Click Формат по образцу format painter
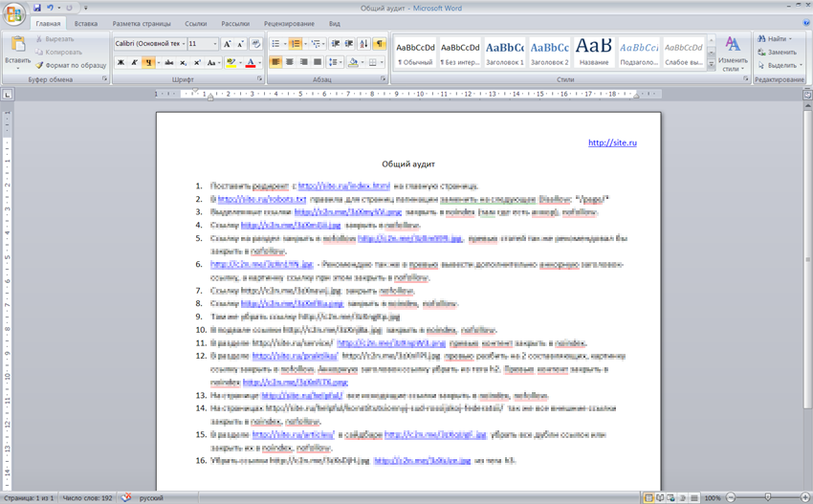This screenshot has width=813, height=504. (71, 65)
